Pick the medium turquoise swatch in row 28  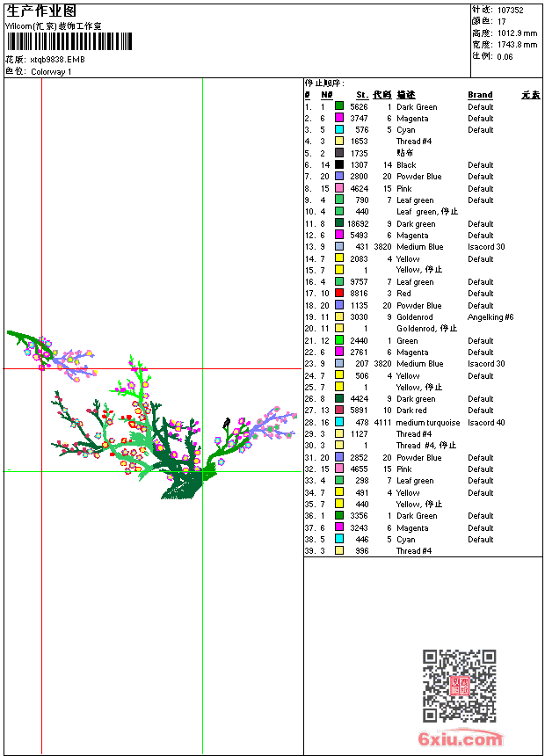[339, 422]
